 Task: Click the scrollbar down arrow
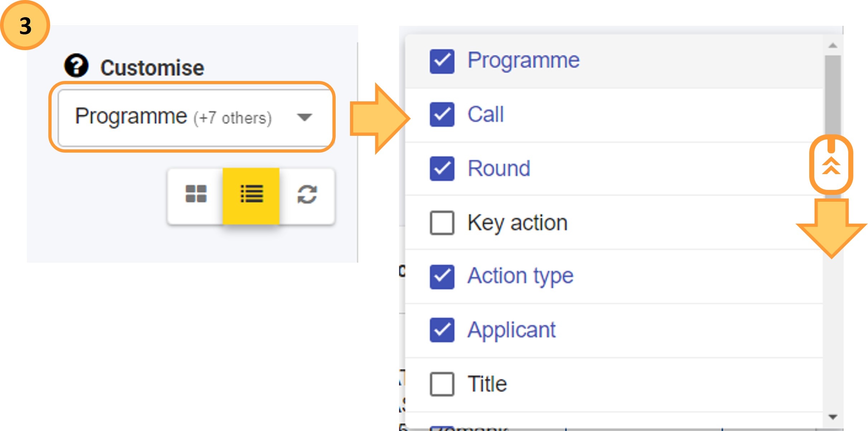coord(833,417)
